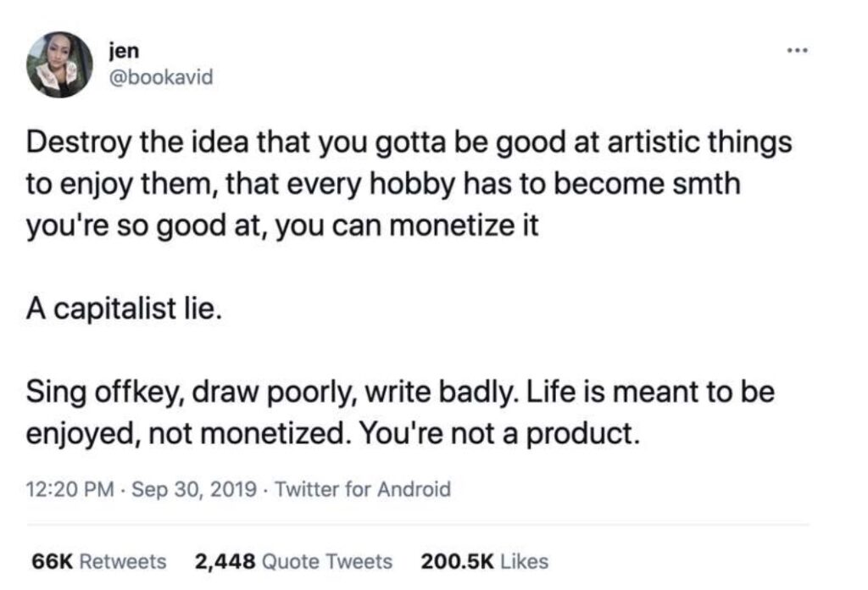Click the bold 2,448 quote count
This screenshot has height=590, width=868.
click(x=225, y=561)
